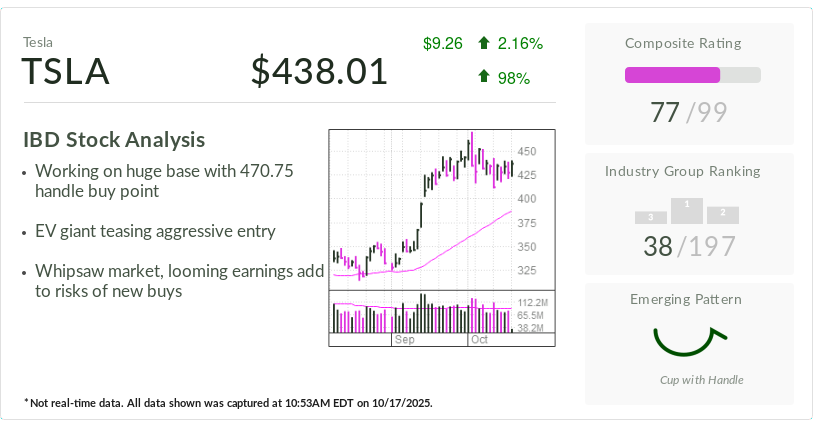Click the 470.75 handle buy point bullet
This screenshot has height=430, width=816.
tap(164, 181)
